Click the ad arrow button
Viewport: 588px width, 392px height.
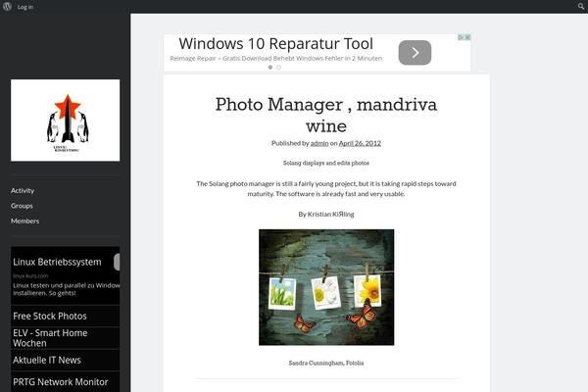[415, 53]
